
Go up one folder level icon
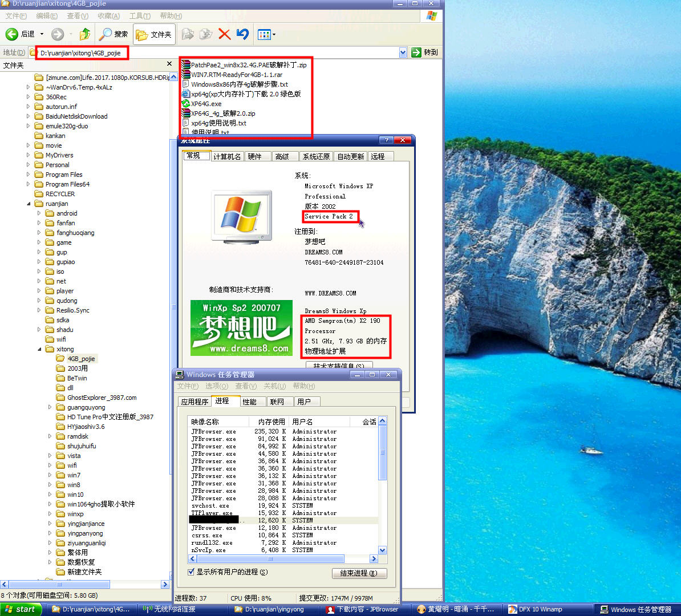pos(84,34)
